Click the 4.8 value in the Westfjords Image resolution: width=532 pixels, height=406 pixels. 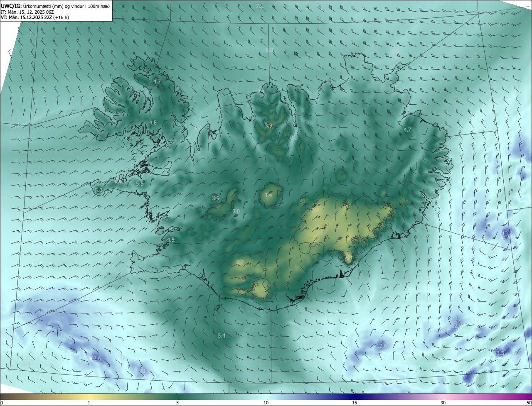[x=153, y=122]
